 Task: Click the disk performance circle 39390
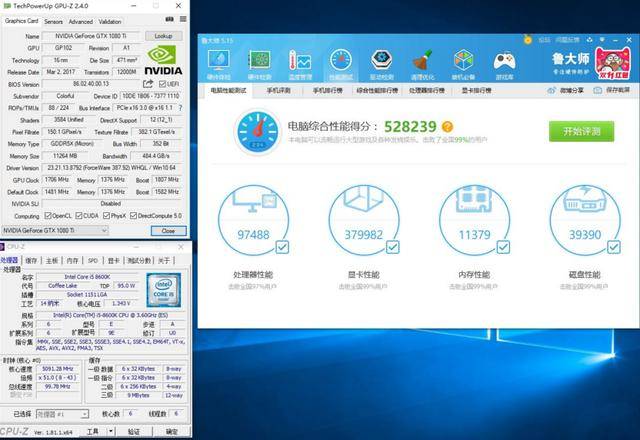pyautogui.click(x=585, y=220)
